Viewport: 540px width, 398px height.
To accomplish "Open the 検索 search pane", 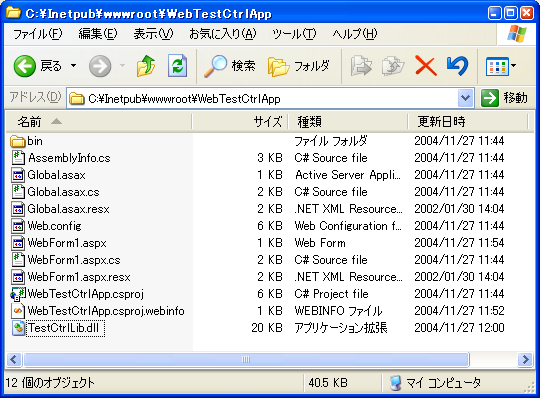I will [x=229, y=66].
